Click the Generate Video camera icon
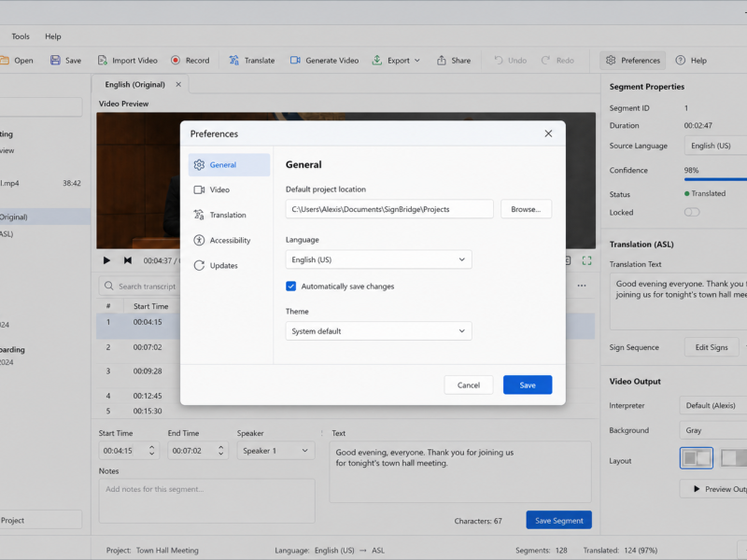The image size is (747, 560). (x=295, y=61)
